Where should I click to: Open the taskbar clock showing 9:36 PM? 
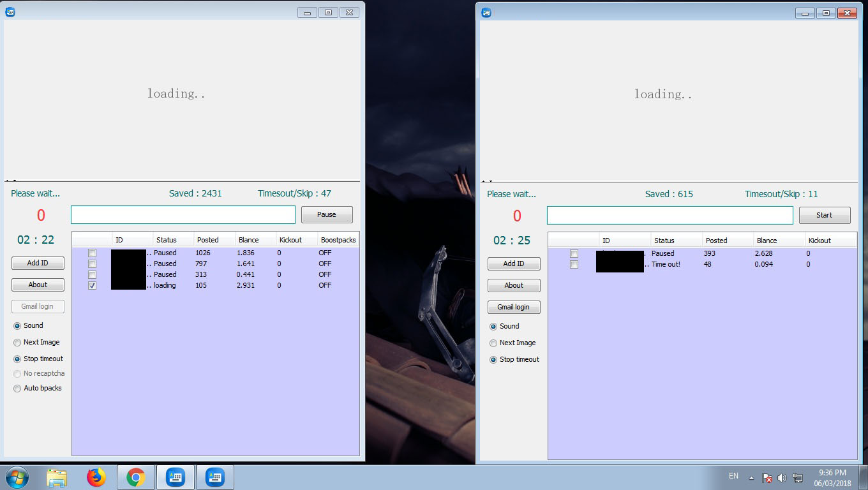(x=832, y=478)
